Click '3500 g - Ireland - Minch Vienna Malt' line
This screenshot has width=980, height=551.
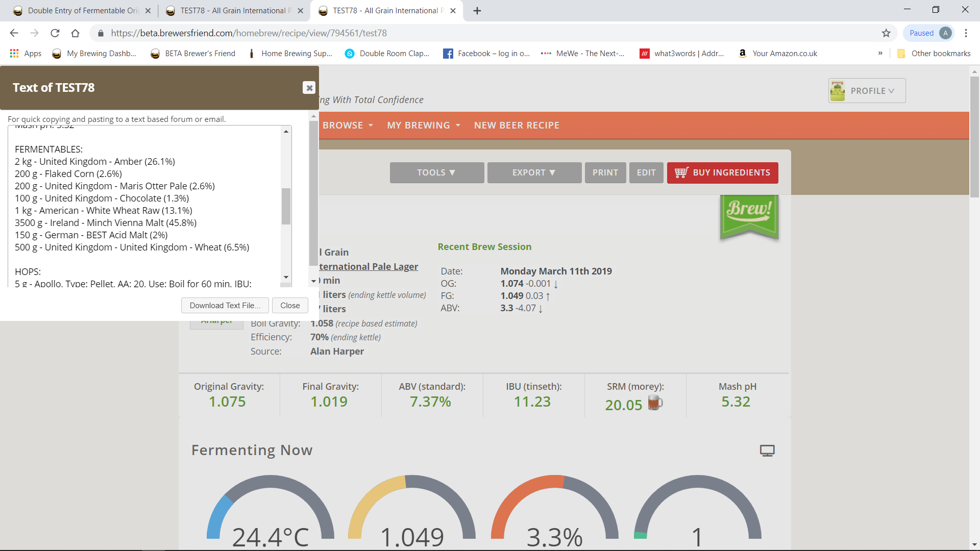(106, 223)
